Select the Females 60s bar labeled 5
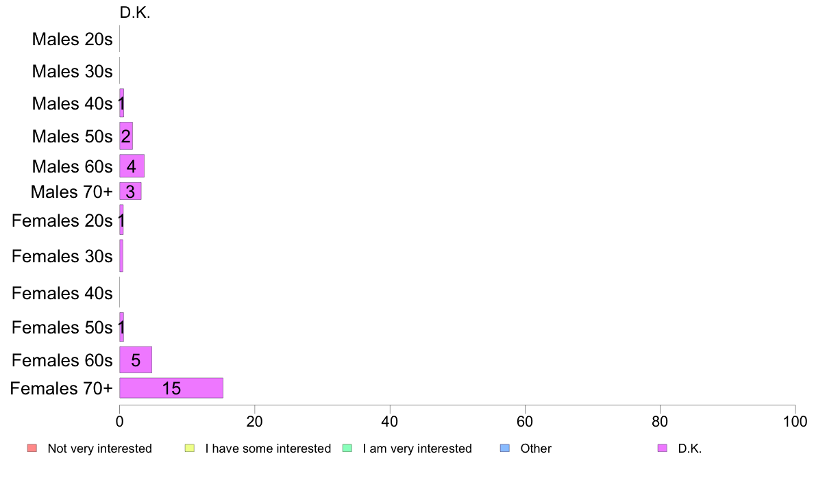 136,360
